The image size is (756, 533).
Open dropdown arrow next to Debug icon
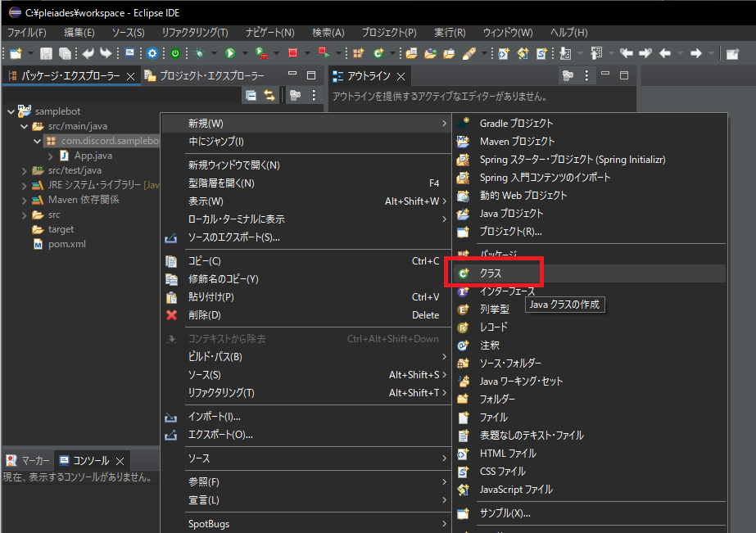click(x=214, y=53)
